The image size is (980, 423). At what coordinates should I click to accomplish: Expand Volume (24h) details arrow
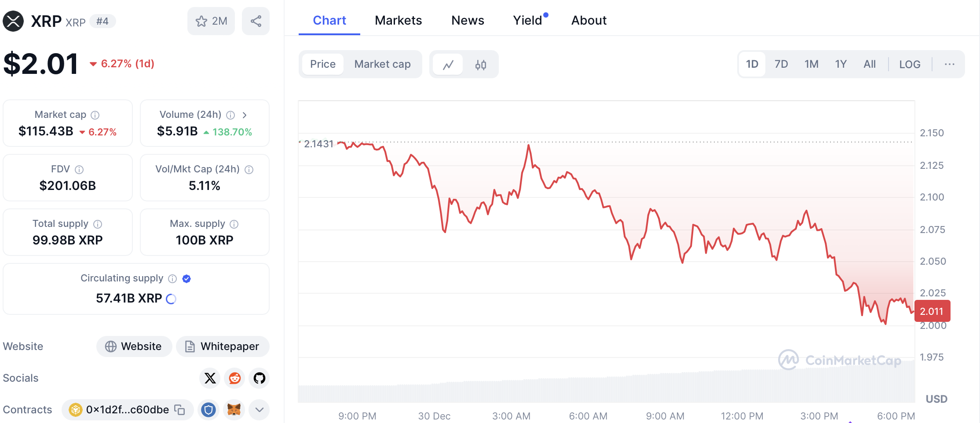[x=245, y=115]
